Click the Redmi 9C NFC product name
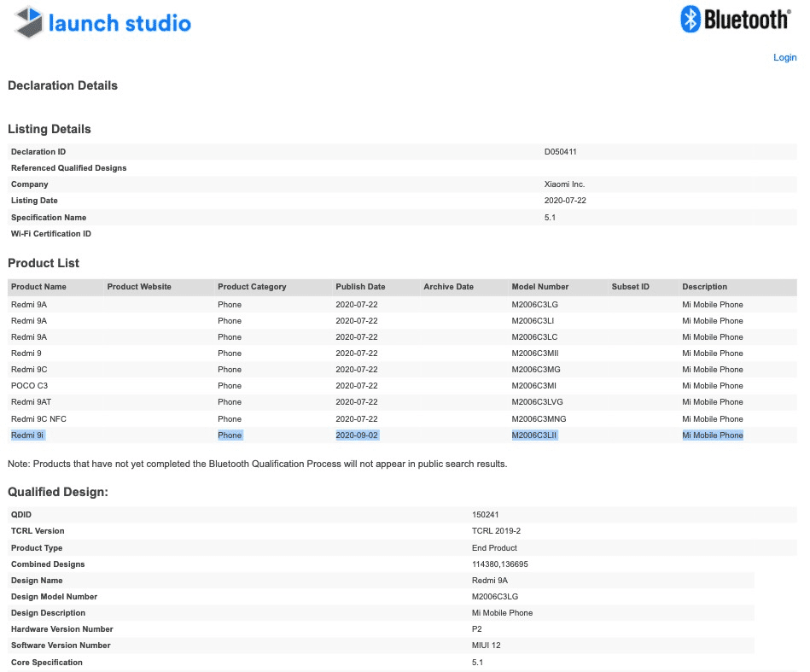The image size is (810, 672). [x=38, y=418]
